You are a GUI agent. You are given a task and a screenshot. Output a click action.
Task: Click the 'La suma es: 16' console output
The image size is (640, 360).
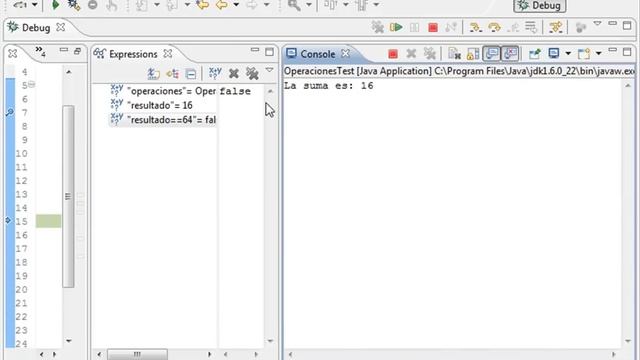click(329, 86)
